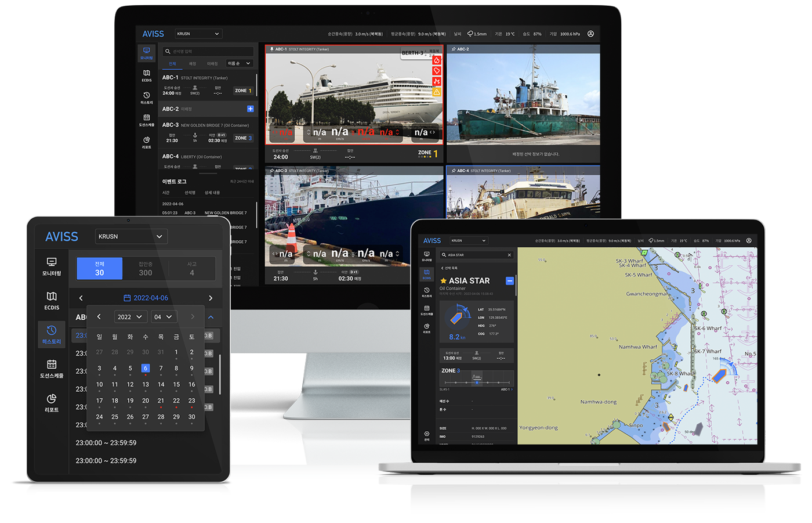Select the 전체 30 tab on tablet
Viewport: 812px width, 523px height.
coord(99,268)
